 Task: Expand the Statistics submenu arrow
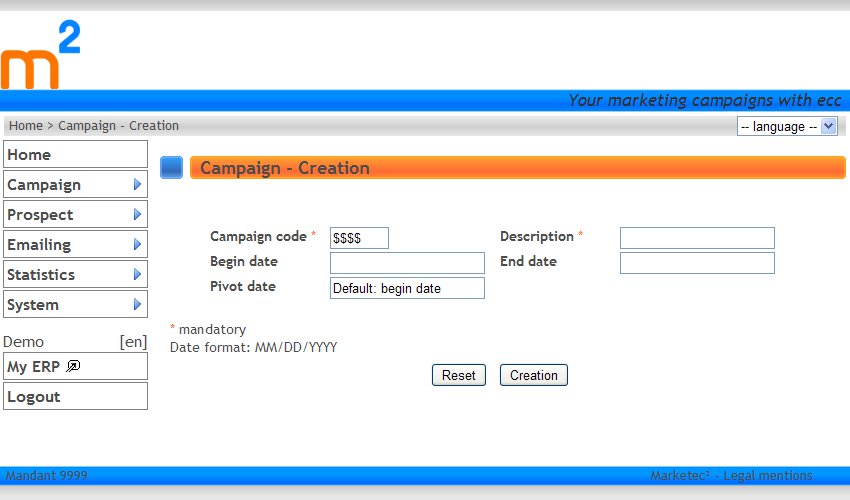click(137, 275)
